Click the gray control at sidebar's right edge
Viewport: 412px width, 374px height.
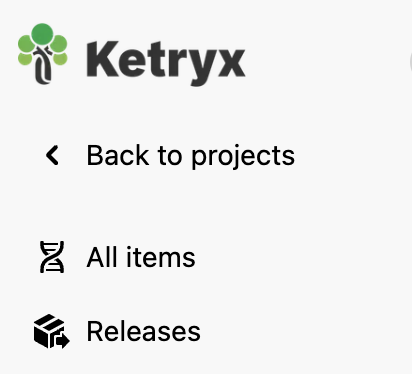410,62
